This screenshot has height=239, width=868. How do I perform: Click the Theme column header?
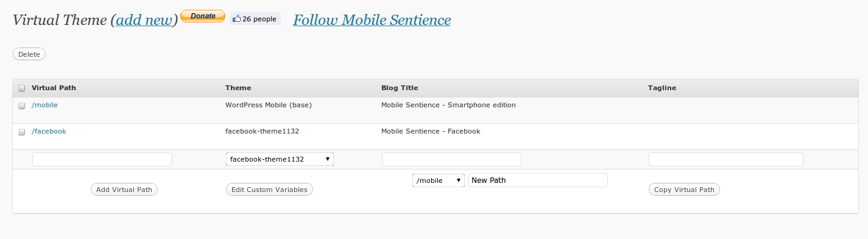pos(238,88)
